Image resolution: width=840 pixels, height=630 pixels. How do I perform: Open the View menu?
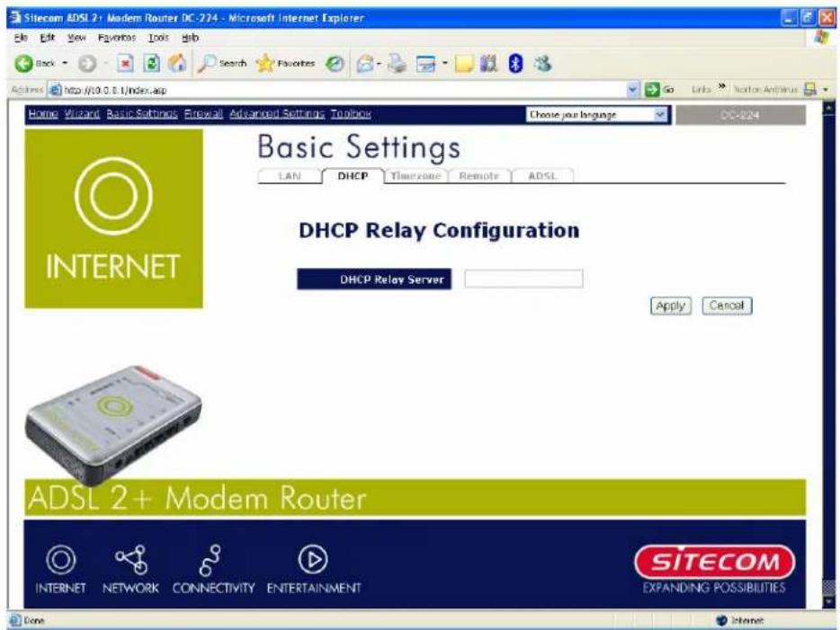point(76,38)
